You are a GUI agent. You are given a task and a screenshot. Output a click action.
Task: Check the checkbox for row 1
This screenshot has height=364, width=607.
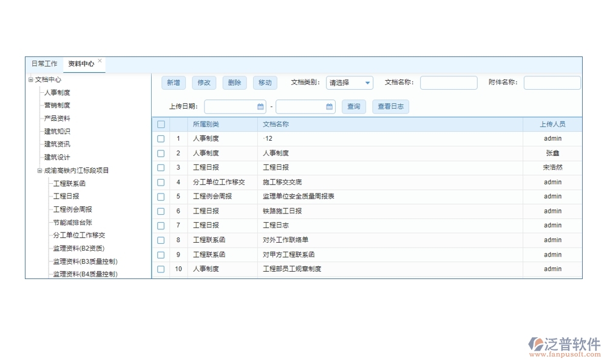(x=160, y=138)
